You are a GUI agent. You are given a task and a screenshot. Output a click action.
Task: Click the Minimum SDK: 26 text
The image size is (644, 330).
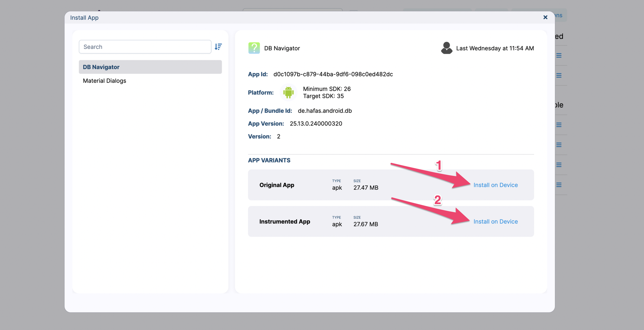point(327,89)
